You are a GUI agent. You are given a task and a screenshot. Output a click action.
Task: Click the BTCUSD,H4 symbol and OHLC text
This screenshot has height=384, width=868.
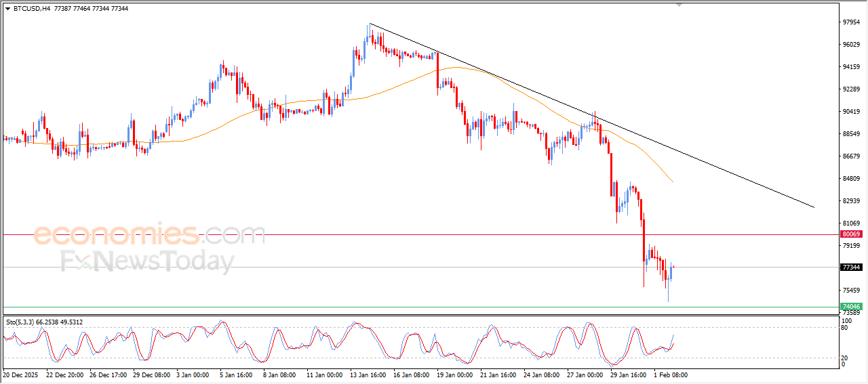coord(71,9)
